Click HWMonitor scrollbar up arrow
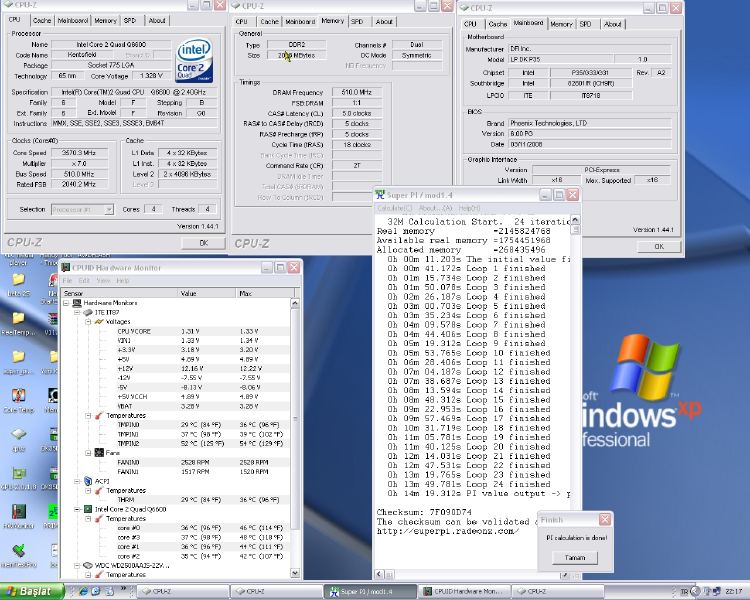Screen dimensions: 750x600 (x=295, y=303)
